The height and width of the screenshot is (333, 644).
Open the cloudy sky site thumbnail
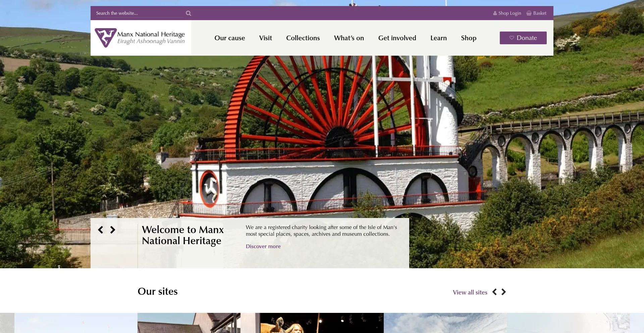(x=445, y=323)
